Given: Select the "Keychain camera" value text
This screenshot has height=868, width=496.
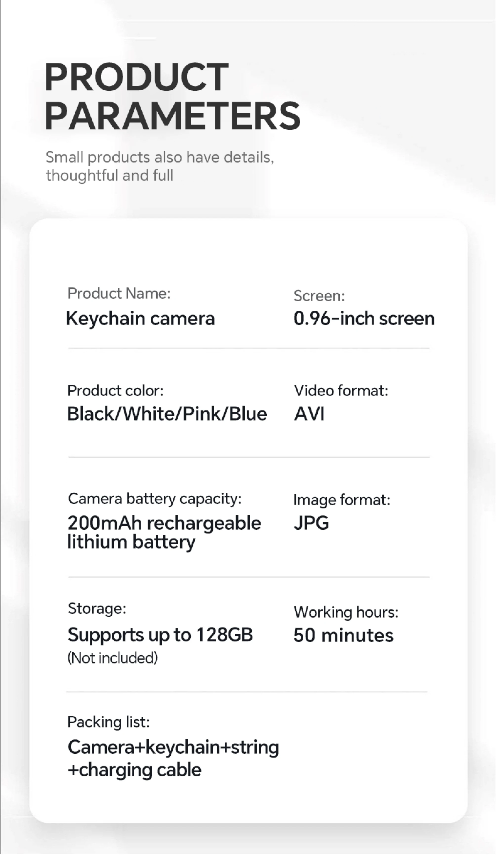Looking at the screenshot, I should click(x=140, y=318).
